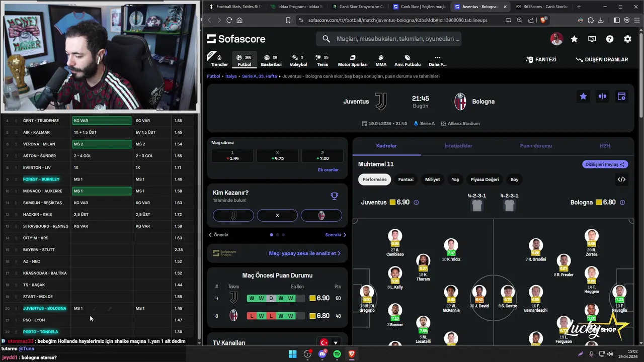Viewport: 644px width, 362px height.
Task: Open Sofascore settings gear
Action: coord(627,39)
